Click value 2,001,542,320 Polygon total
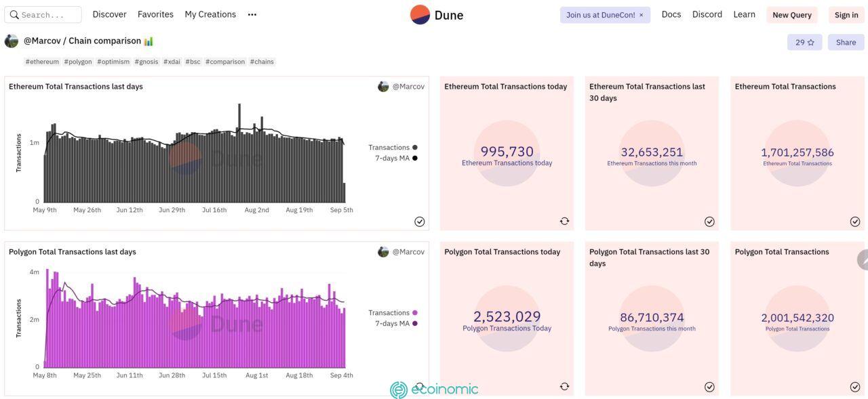This screenshot has height=399, width=868. (x=797, y=318)
